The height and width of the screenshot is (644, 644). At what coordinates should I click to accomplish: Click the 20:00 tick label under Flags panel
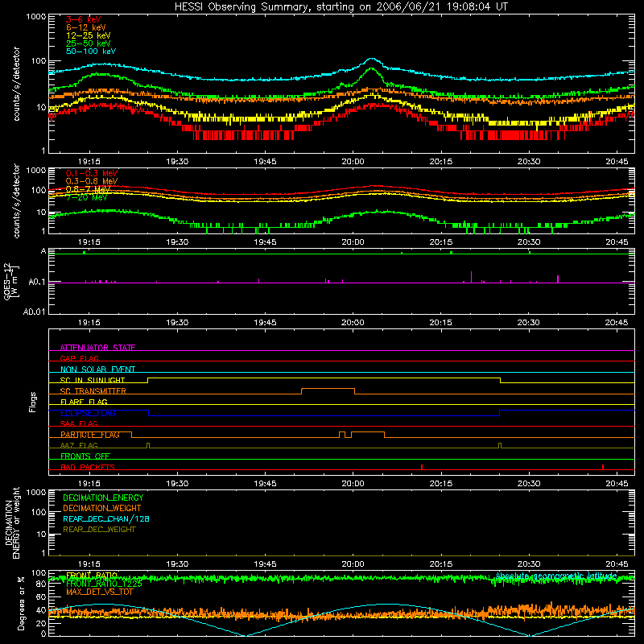coord(353,484)
